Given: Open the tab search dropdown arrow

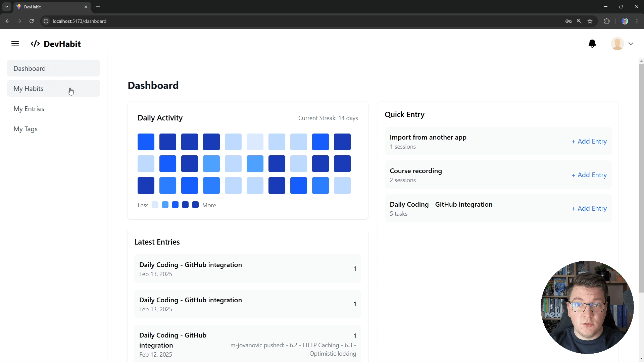Looking at the screenshot, I should pyautogui.click(x=7, y=7).
